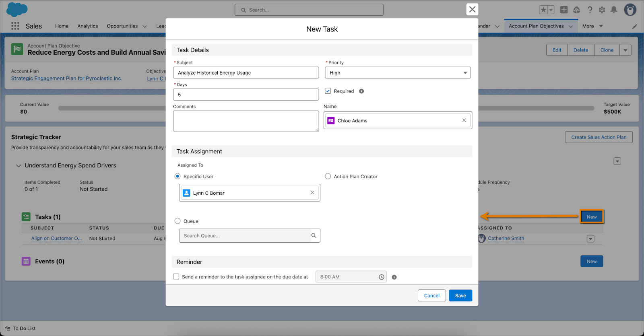Click the Search Queue magnifier icon

point(314,235)
